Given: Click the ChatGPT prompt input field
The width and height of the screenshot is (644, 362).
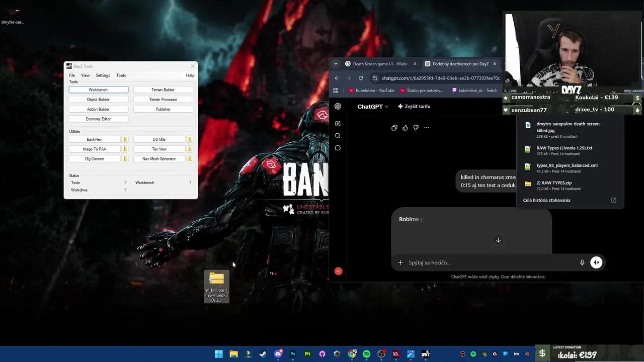Looking at the screenshot, I should point(491,262).
